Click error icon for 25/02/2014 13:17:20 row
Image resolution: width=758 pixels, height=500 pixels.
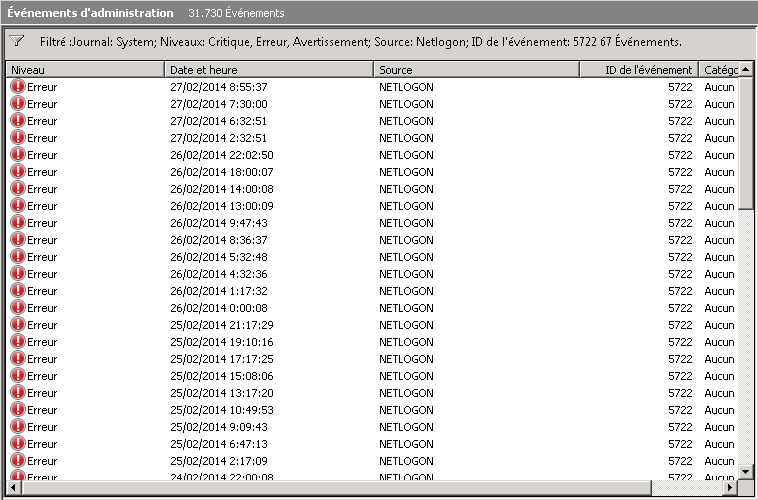18,392
